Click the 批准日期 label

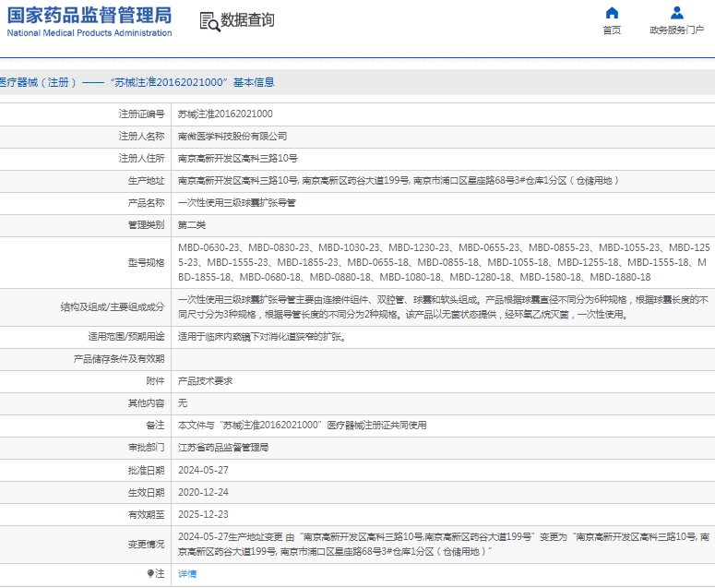pos(146,471)
